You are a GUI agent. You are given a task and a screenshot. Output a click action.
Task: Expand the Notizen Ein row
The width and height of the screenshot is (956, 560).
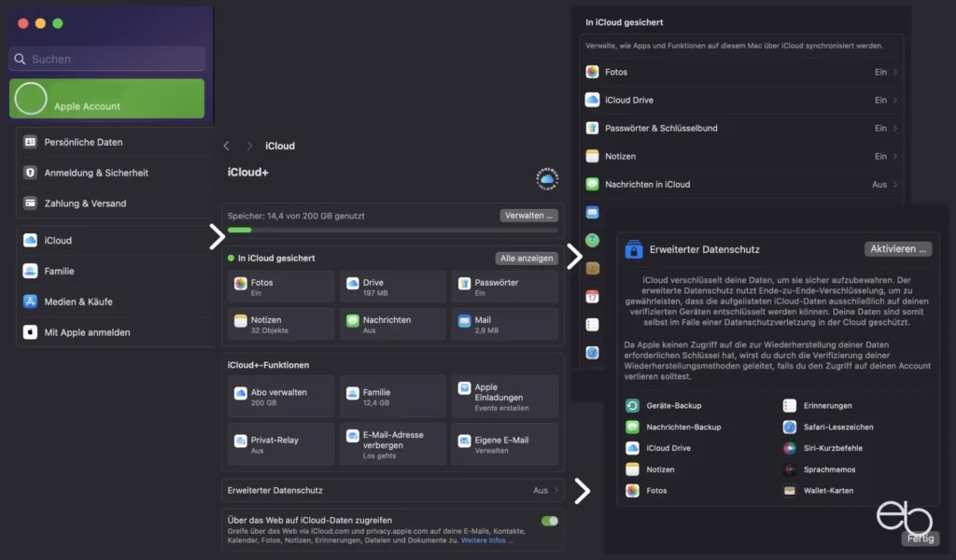click(741, 156)
